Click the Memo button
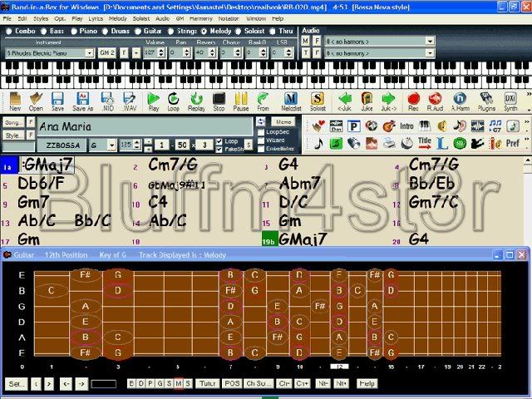The width and height of the screenshot is (532, 399). [283, 122]
